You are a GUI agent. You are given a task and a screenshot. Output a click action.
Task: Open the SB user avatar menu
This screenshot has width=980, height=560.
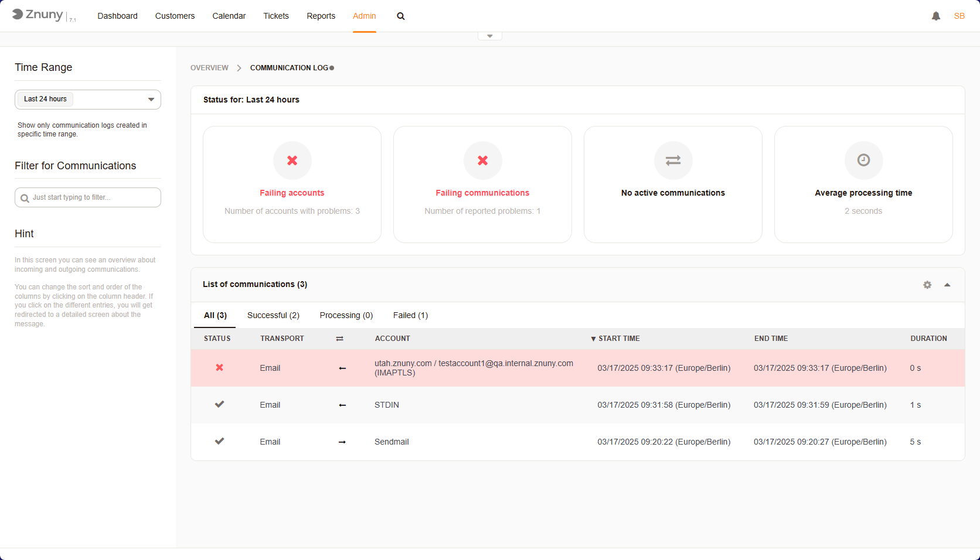pyautogui.click(x=959, y=16)
